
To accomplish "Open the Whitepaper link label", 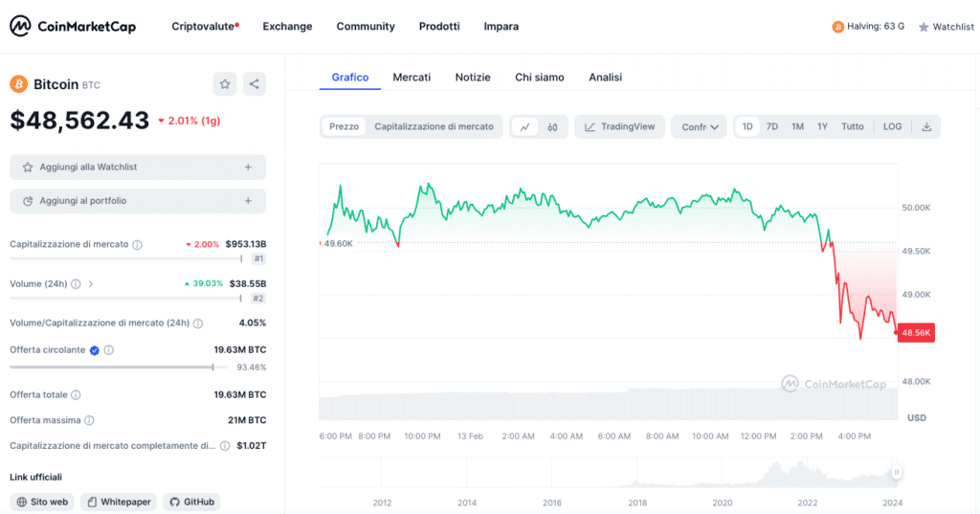I will [125, 503].
